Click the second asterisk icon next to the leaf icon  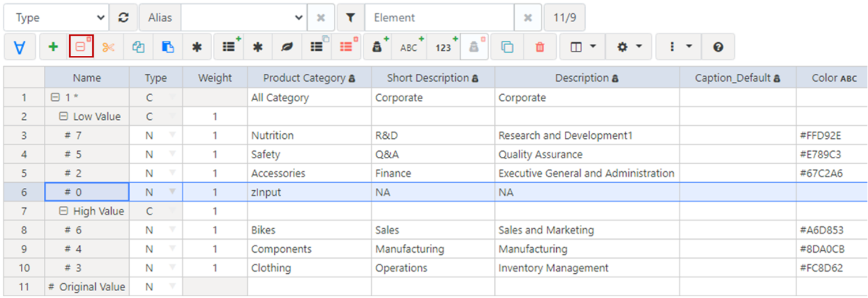pos(258,47)
